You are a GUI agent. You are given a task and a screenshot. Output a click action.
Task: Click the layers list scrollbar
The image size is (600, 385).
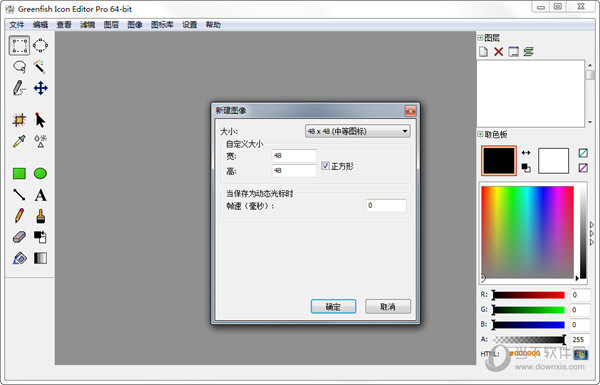pyautogui.click(x=590, y=93)
